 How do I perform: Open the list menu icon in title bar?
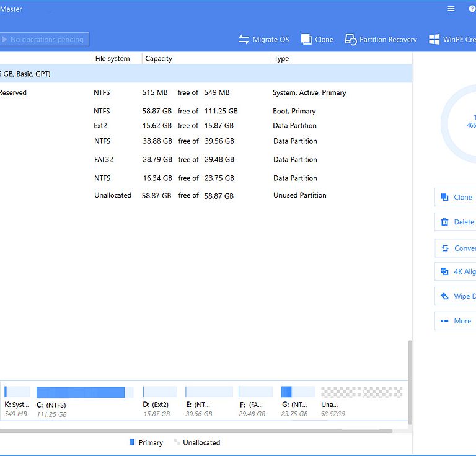[451, 9]
